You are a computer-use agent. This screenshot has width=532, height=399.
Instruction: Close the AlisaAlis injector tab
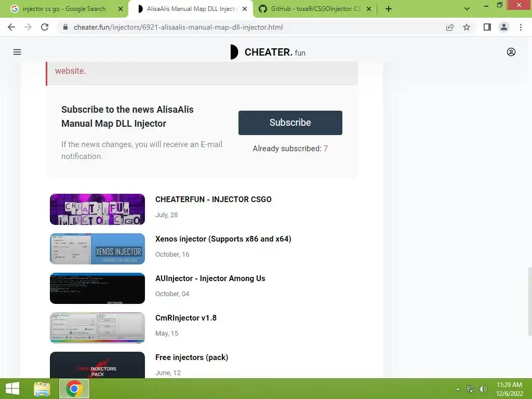[x=245, y=9]
